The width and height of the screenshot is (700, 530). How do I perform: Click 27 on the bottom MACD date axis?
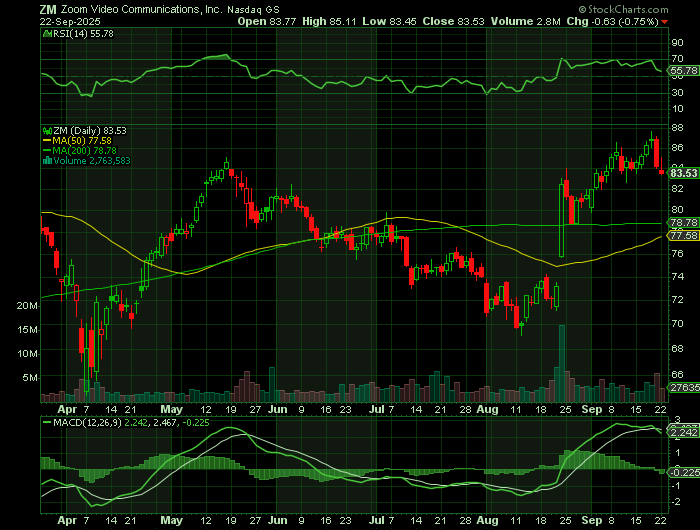[255, 520]
